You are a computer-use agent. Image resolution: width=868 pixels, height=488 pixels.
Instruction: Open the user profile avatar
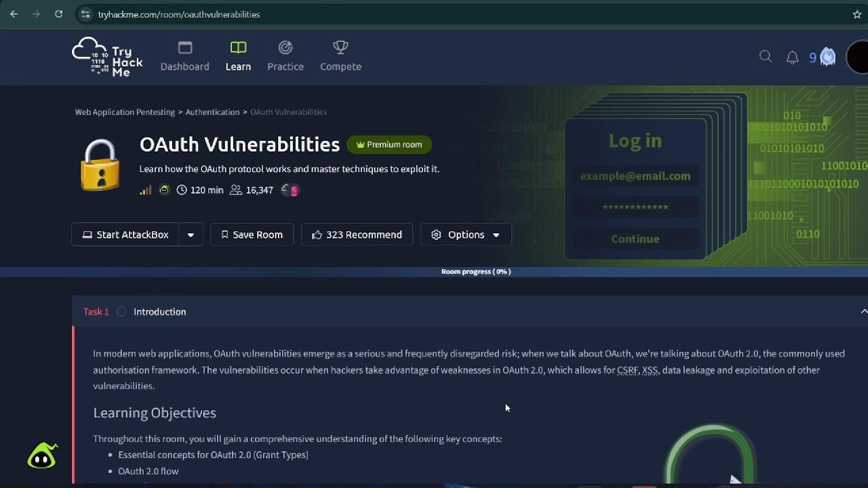[858, 58]
